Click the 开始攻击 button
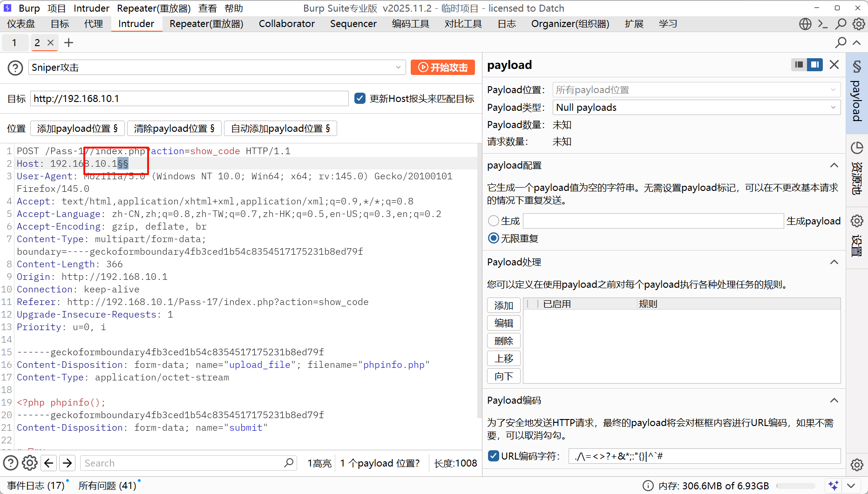Screen dimensions: 868x494 point(443,68)
